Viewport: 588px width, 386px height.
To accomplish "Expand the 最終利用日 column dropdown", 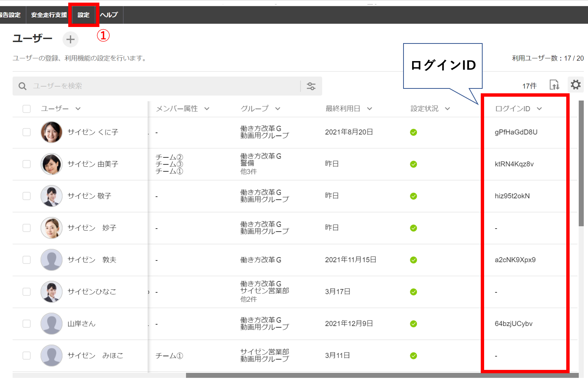I will (369, 109).
